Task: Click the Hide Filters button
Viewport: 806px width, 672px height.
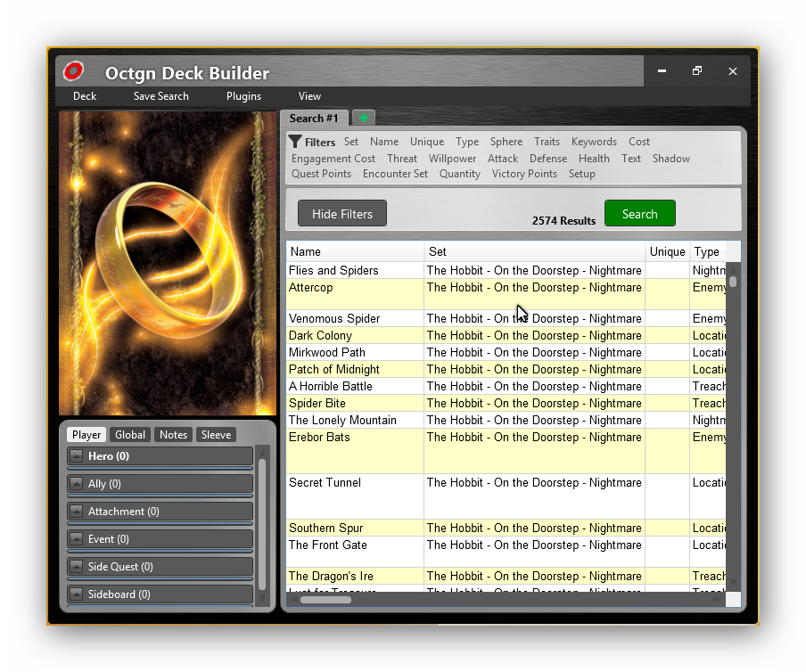Action: pyautogui.click(x=342, y=214)
